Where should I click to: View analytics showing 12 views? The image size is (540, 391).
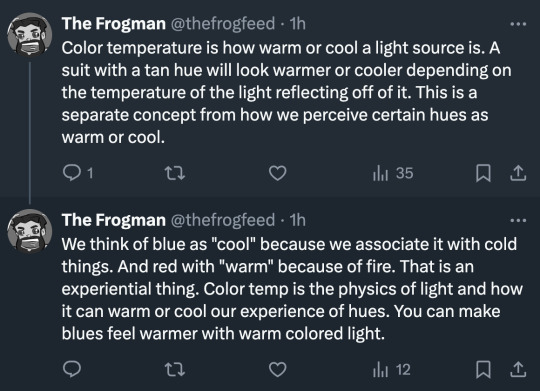pyautogui.click(x=392, y=370)
